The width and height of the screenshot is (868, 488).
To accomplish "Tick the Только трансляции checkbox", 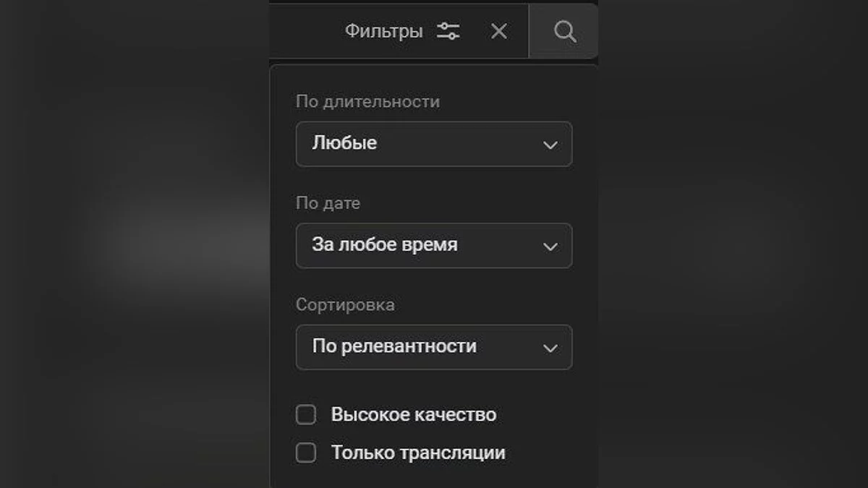I will [x=306, y=453].
